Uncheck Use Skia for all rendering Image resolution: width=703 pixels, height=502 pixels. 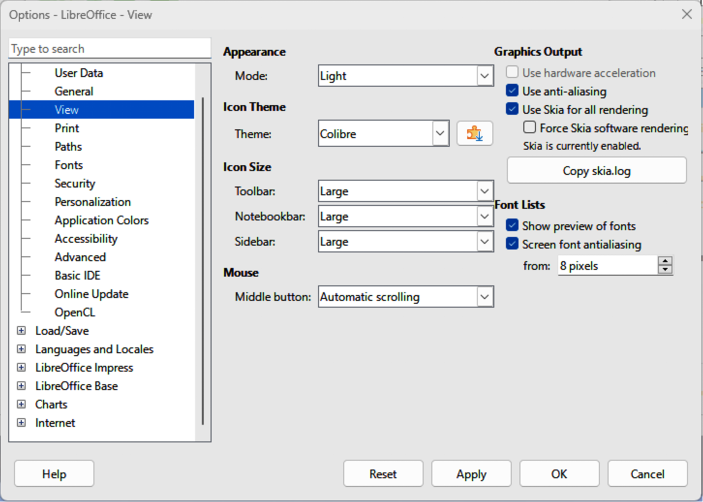click(513, 110)
